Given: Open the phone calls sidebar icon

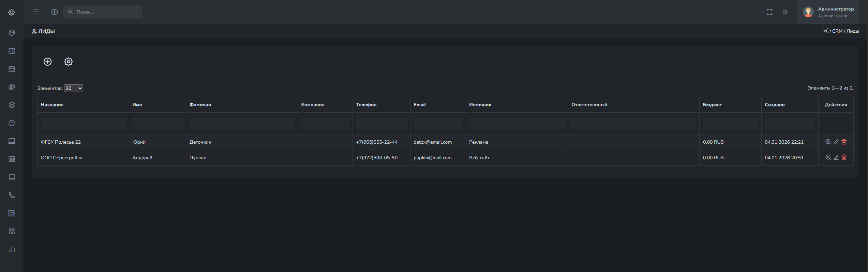Looking at the screenshot, I should 12,195.
